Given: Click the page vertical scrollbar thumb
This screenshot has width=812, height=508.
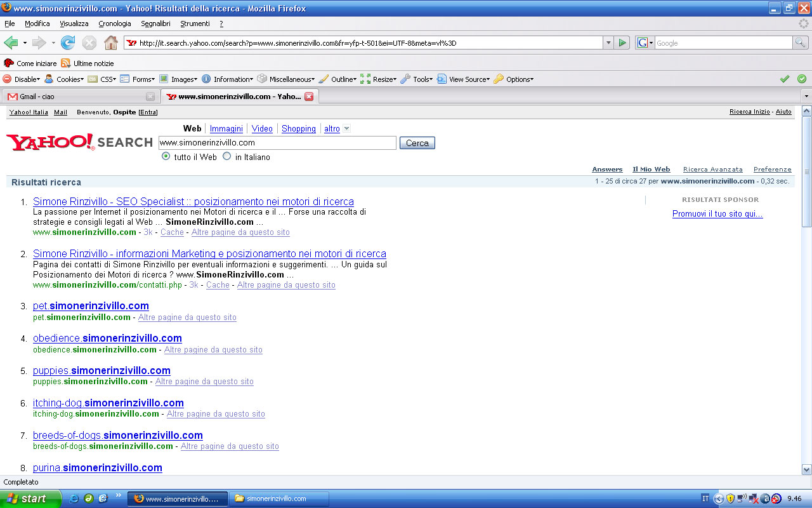Looking at the screenshot, I should point(807,171).
